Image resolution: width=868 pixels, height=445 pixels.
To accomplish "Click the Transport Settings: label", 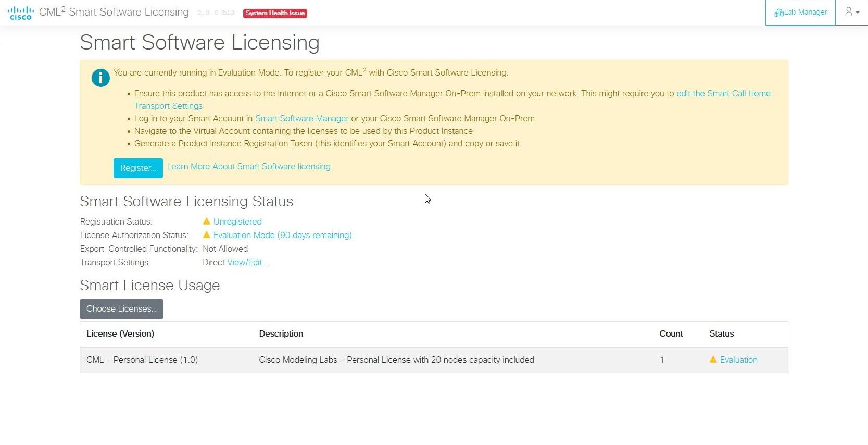I will coord(115,263).
